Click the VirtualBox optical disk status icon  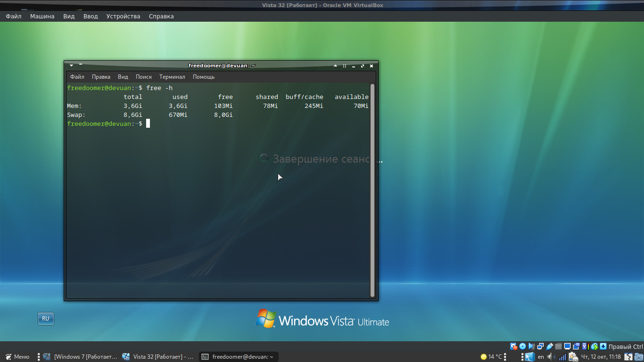522,346
